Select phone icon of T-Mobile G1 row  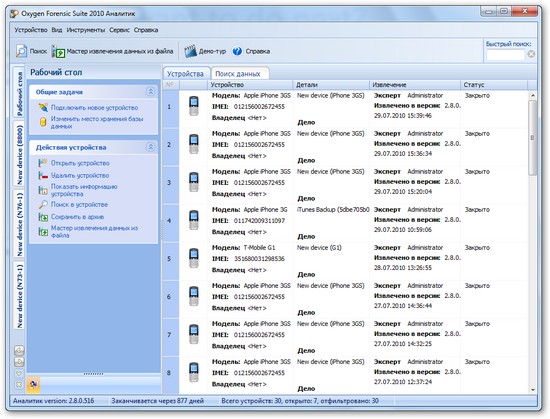tap(194, 258)
